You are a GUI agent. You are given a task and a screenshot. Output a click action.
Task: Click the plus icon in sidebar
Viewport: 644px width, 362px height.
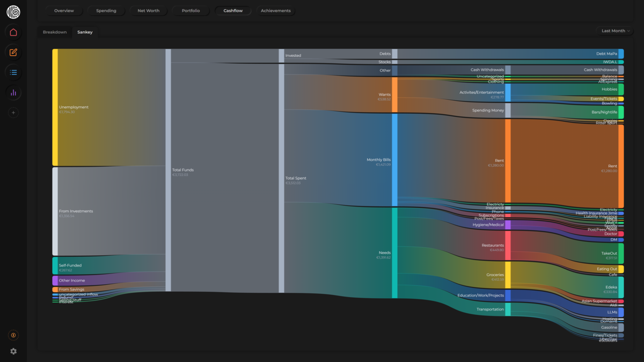[x=13, y=113]
